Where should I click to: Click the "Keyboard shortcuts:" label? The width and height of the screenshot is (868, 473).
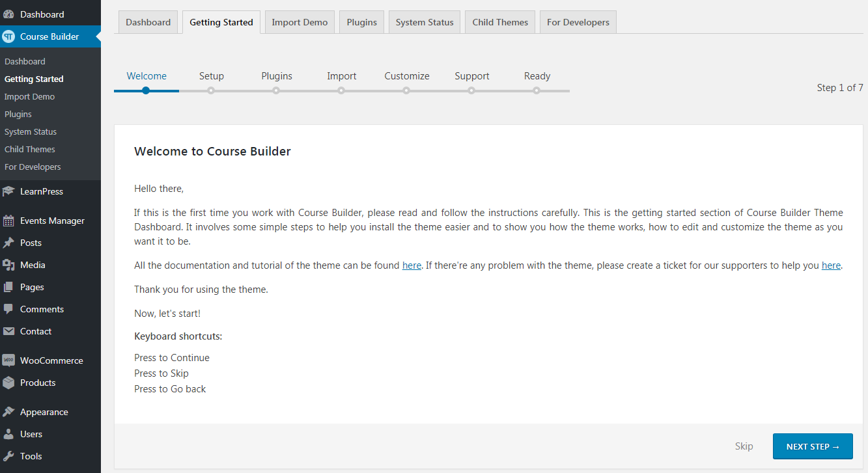click(x=178, y=336)
